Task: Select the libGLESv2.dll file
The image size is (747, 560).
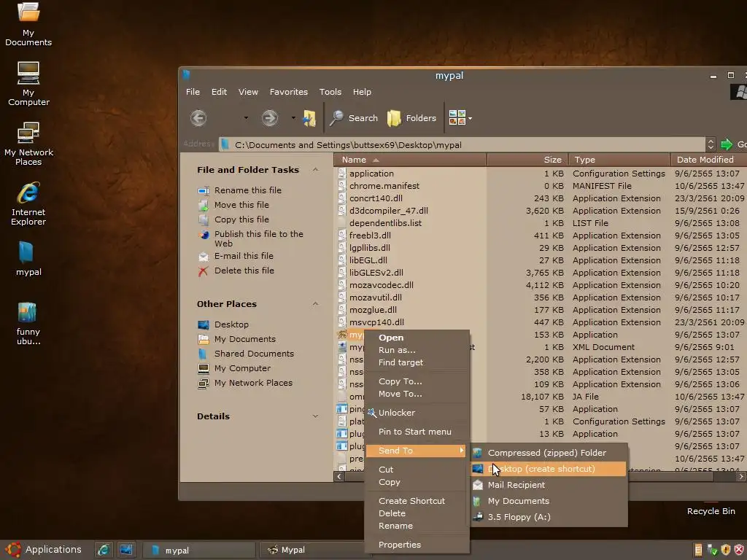Action: (376, 273)
